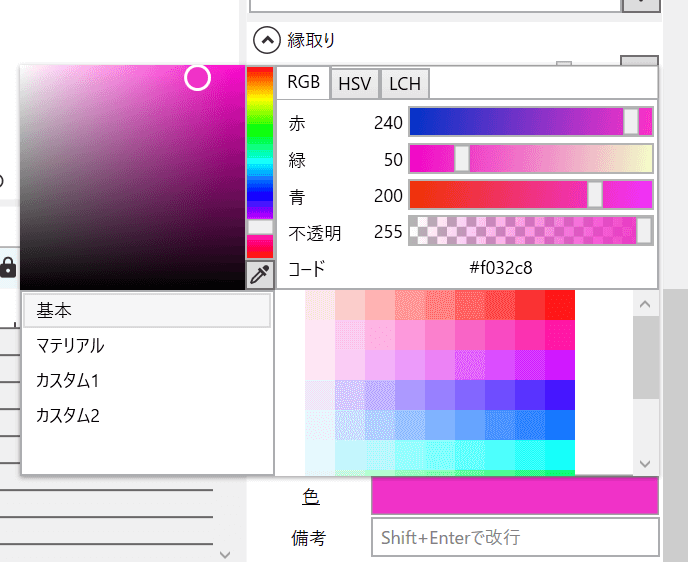Click the 不透明 opacity slider

(x=530, y=232)
